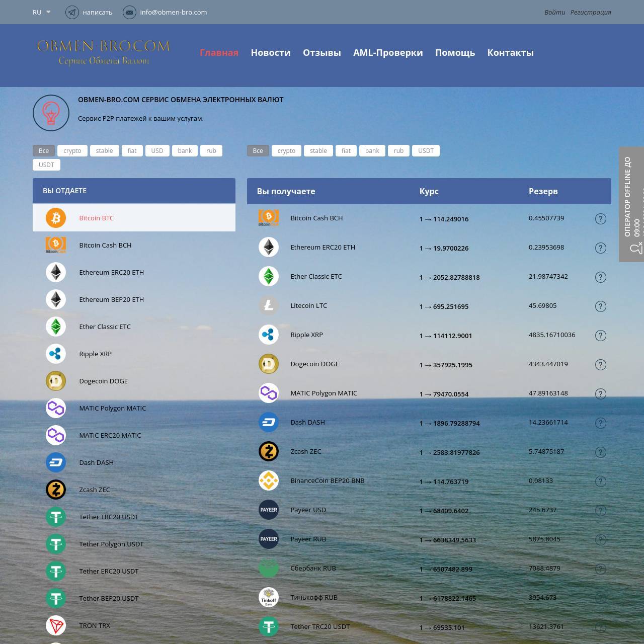This screenshot has height=644, width=644.
Task: Open the AML-Проверки menu item
Action: (x=388, y=52)
